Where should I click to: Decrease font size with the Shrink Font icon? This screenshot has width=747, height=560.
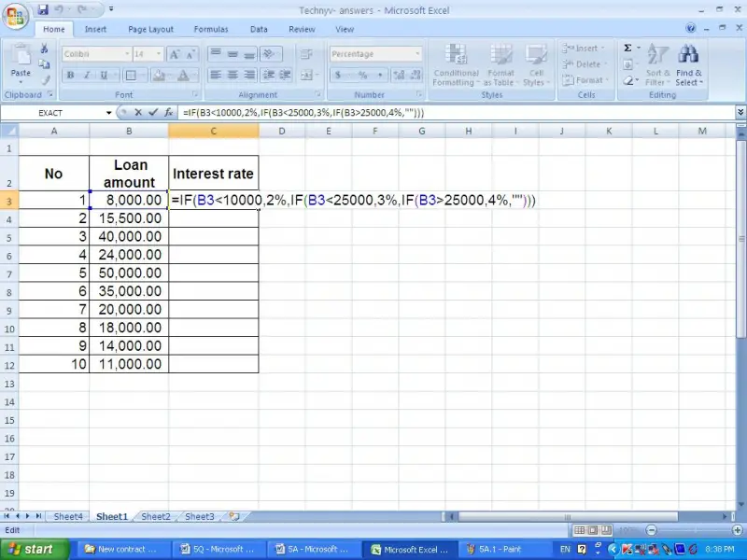[190, 54]
